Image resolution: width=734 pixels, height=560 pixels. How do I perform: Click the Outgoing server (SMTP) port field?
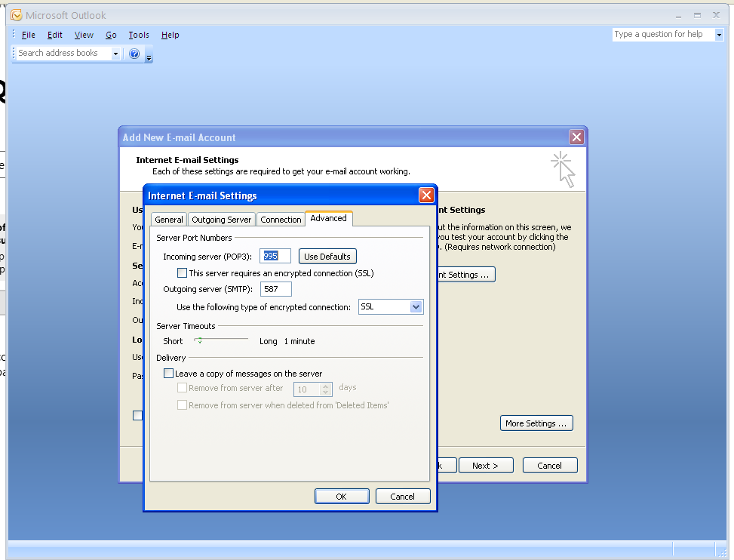(275, 289)
